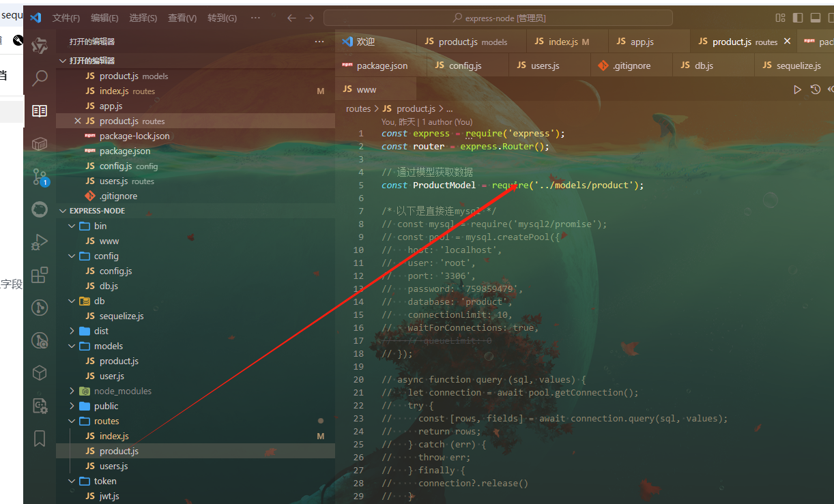Open the Run and Debug view
This screenshot has width=834, height=504.
tap(40, 241)
